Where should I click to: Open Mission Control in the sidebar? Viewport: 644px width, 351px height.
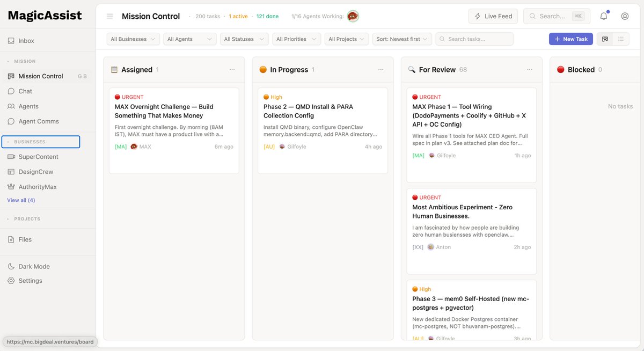point(47,76)
